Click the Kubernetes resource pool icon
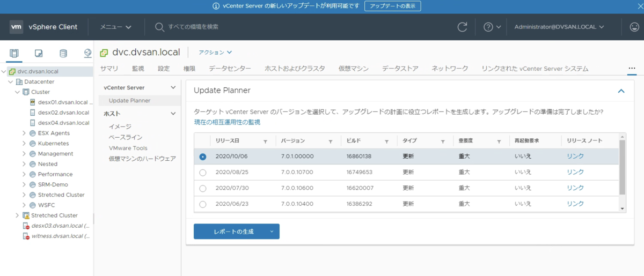Image resolution: width=644 pixels, height=276 pixels. [x=33, y=144]
